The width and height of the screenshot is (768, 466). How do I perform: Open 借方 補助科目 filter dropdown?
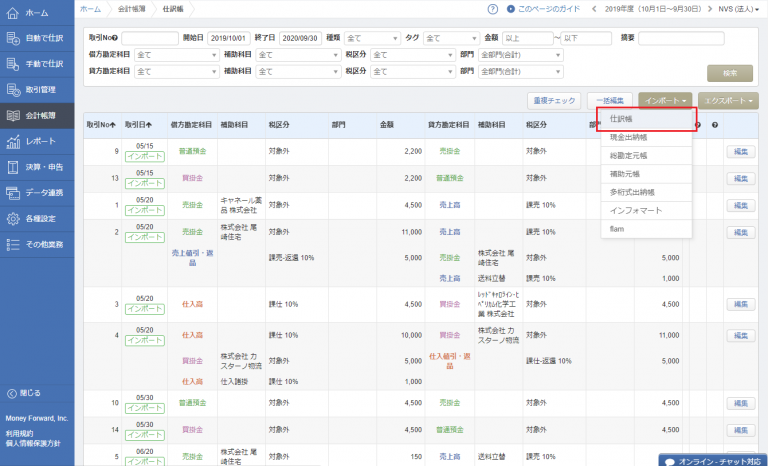tap(298, 55)
